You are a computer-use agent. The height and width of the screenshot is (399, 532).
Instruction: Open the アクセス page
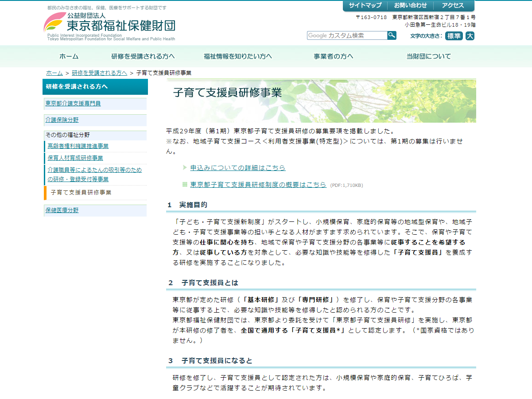[x=453, y=5]
